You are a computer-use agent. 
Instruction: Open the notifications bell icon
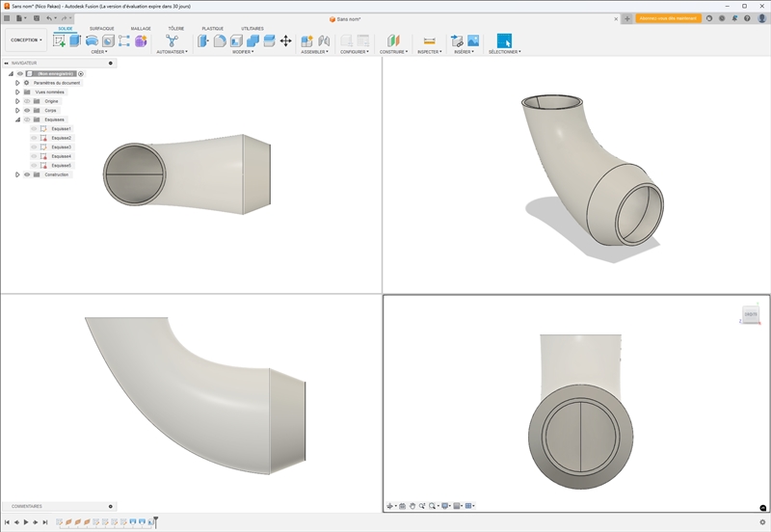734,18
